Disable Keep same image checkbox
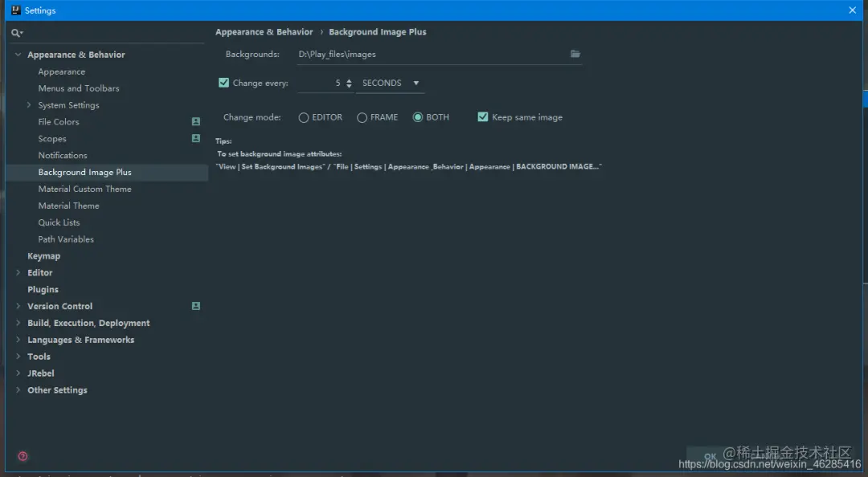The height and width of the screenshot is (477, 868). pyautogui.click(x=483, y=116)
